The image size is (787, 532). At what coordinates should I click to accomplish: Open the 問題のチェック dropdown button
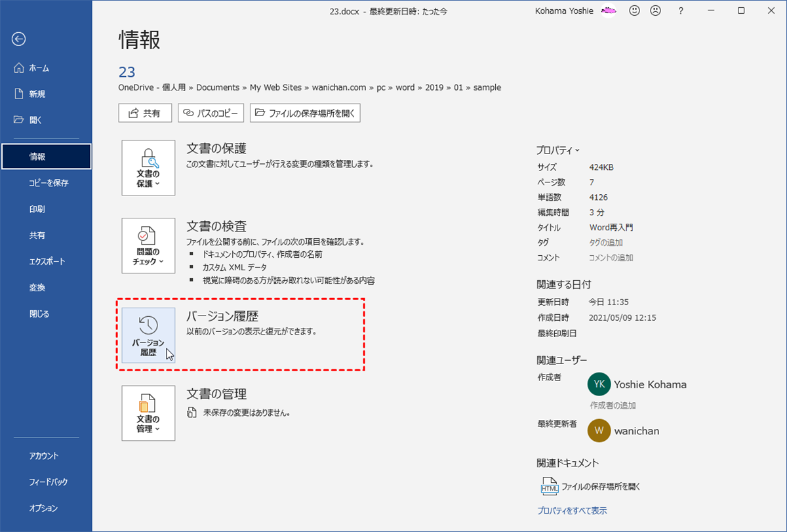coord(148,245)
